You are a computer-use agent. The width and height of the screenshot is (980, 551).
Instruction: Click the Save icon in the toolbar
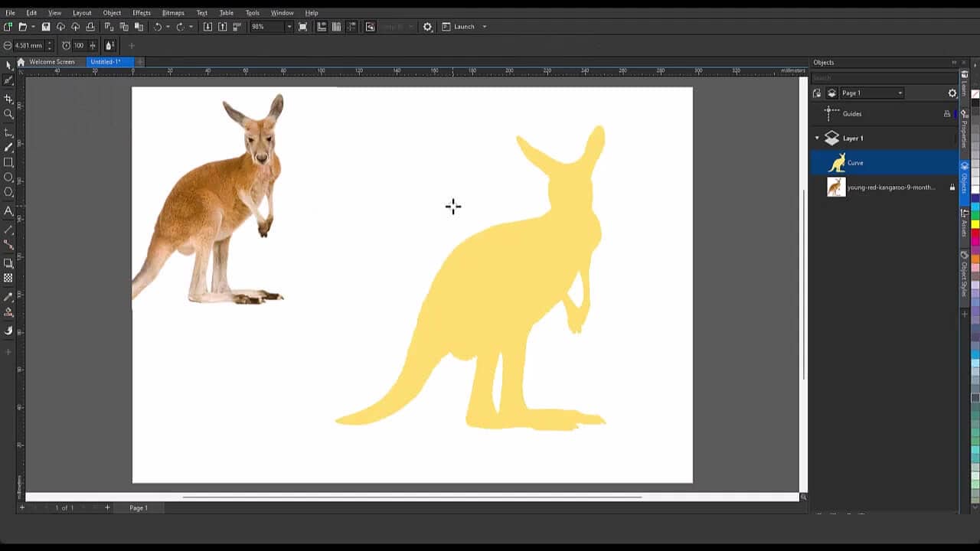click(x=46, y=27)
